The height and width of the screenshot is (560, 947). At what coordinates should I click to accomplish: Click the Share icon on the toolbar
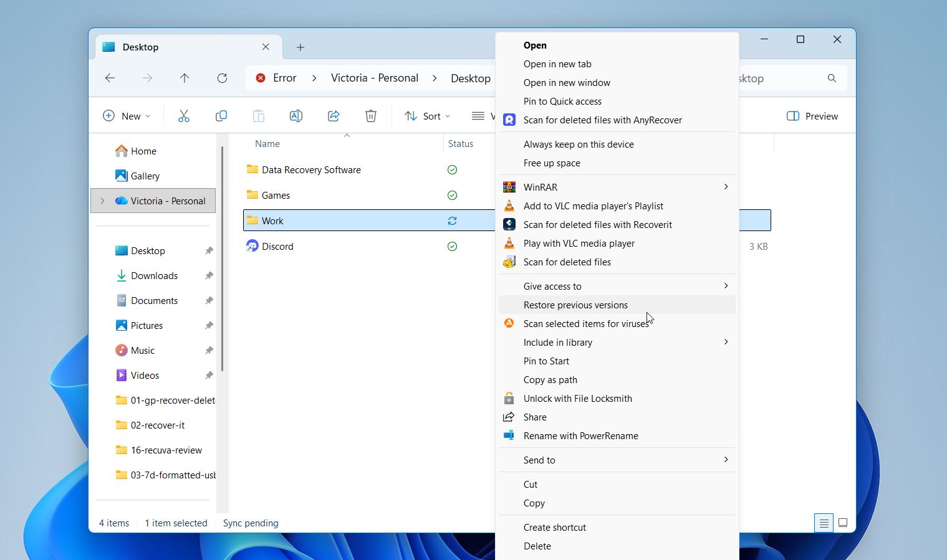334,116
